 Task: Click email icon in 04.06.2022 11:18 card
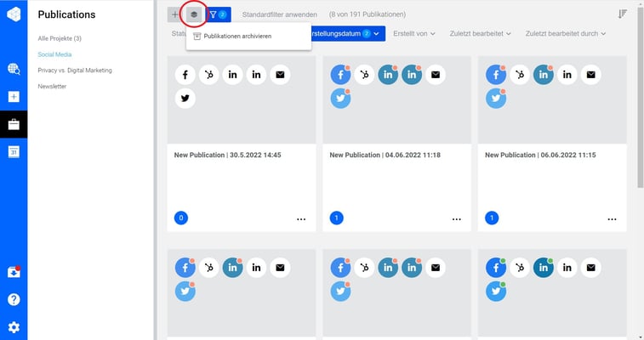pyautogui.click(x=436, y=75)
